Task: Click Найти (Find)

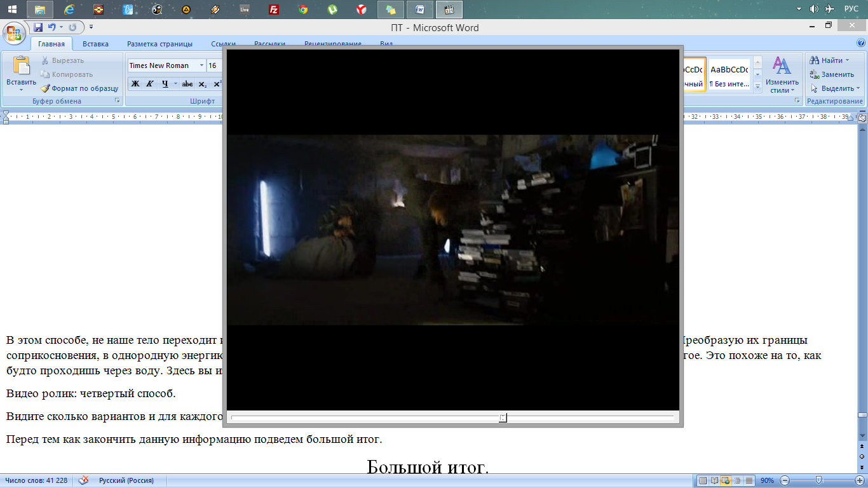Action: (827, 60)
